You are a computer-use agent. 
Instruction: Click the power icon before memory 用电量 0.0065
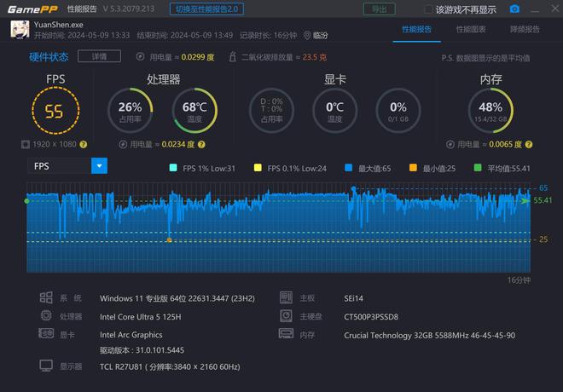450,144
